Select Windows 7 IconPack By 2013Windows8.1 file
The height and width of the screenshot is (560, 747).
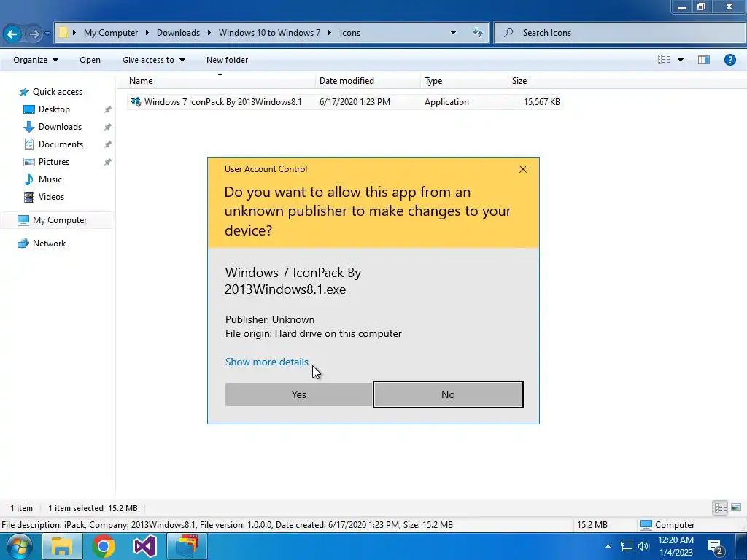coord(223,102)
